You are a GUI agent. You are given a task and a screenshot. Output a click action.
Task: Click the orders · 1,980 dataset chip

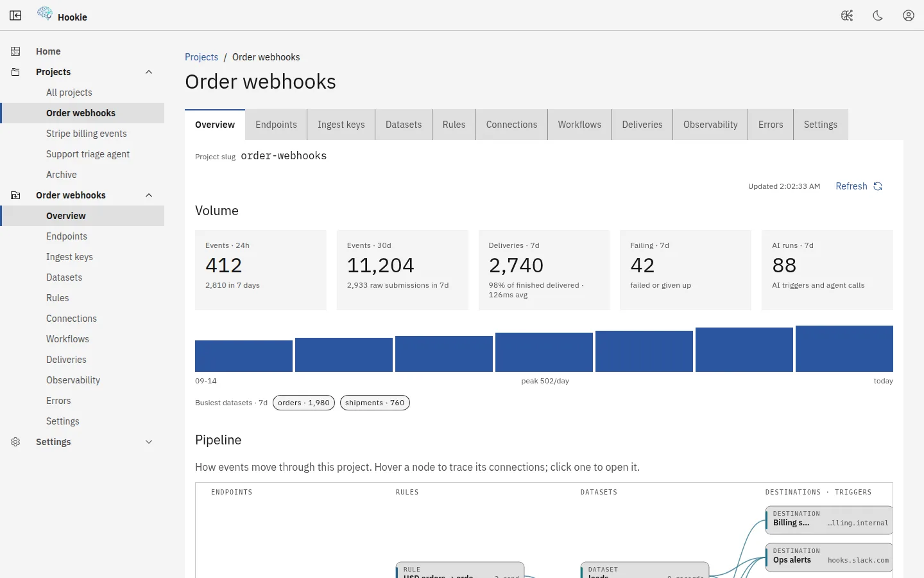coord(304,403)
